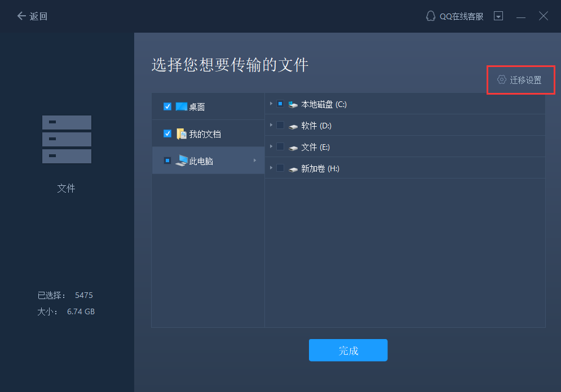Click the 已选择 count 5475
561x392 pixels.
coord(83,295)
